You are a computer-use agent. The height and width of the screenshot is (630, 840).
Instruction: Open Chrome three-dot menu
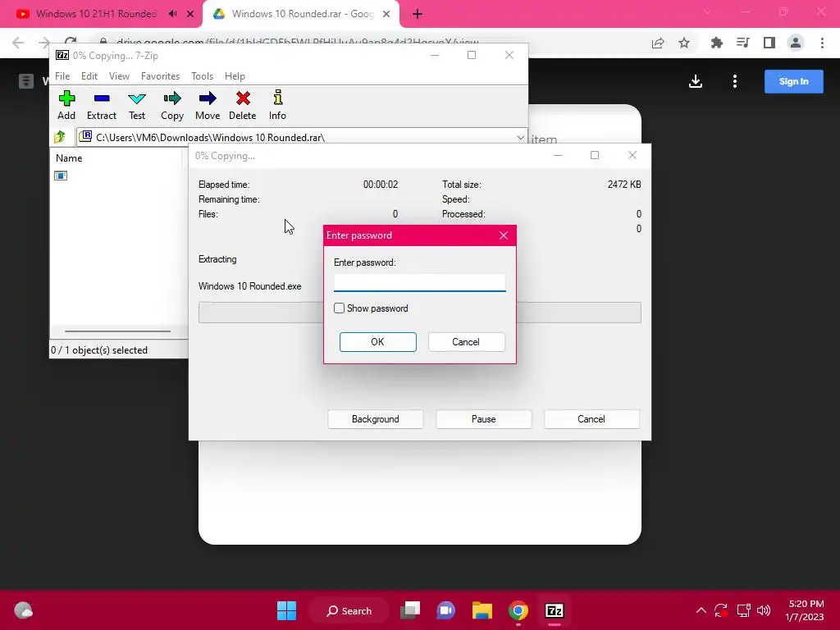pyautogui.click(x=822, y=43)
